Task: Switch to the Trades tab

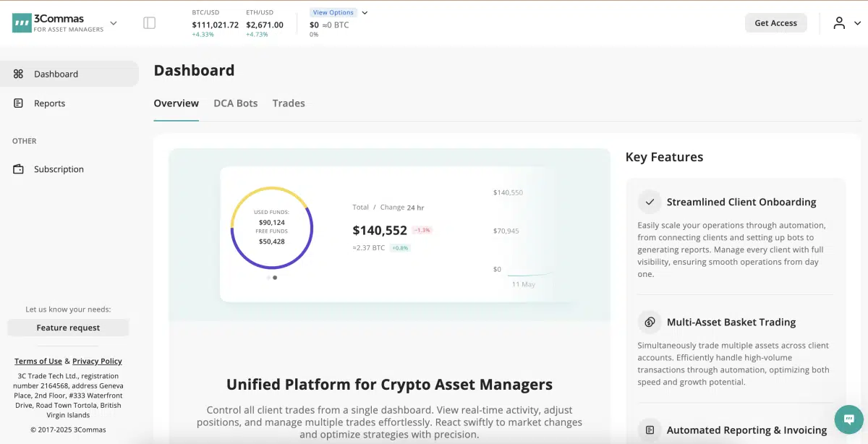Action: coord(289,103)
